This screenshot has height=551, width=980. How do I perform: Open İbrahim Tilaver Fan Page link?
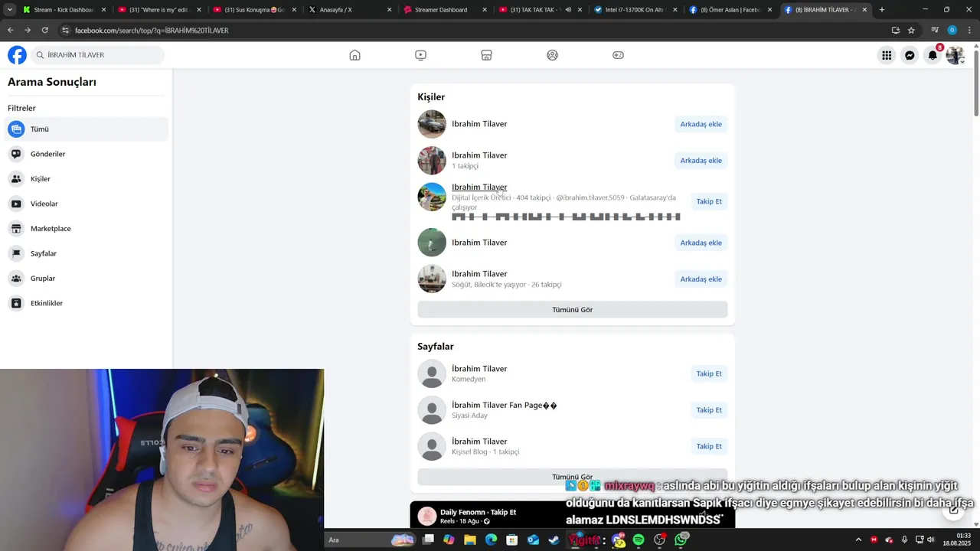(x=505, y=405)
